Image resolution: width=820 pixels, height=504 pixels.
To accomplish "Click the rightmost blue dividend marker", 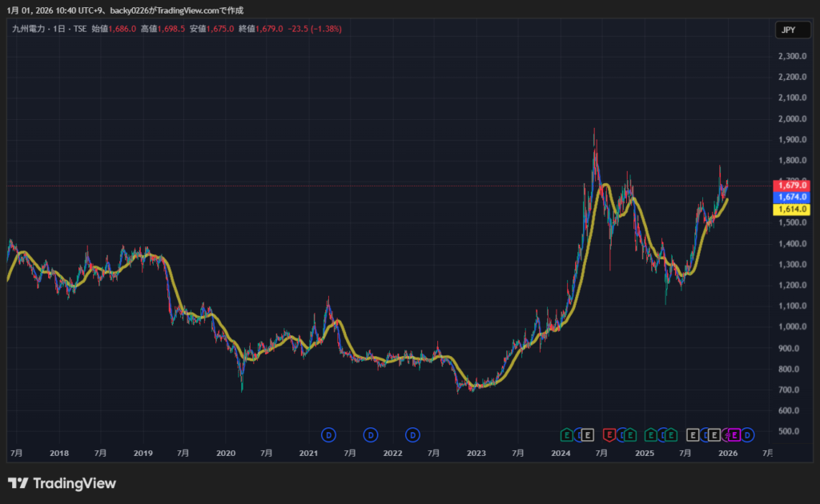I will [746, 435].
